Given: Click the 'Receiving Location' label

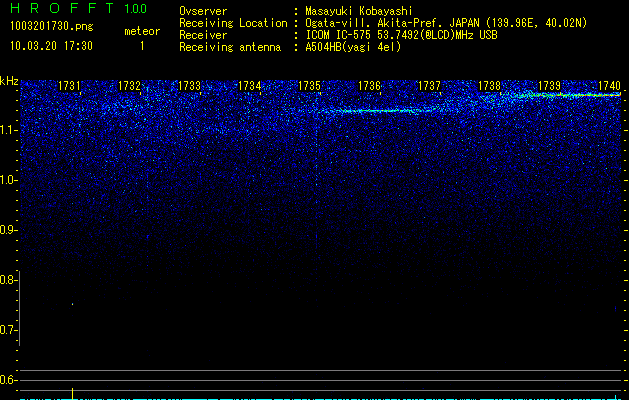Looking at the screenshot, I should click(233, 23).
